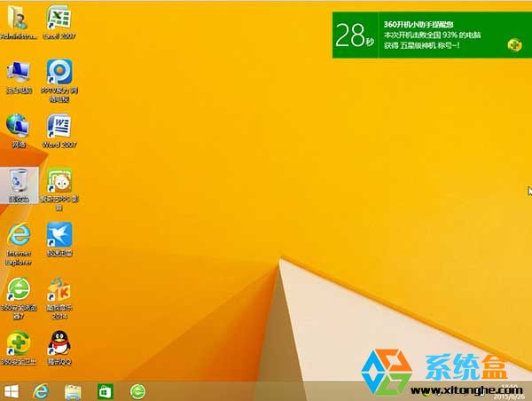The image size is (532, 401).
Task: Open the Administrator user folder icon
Action: pos(19,17)
